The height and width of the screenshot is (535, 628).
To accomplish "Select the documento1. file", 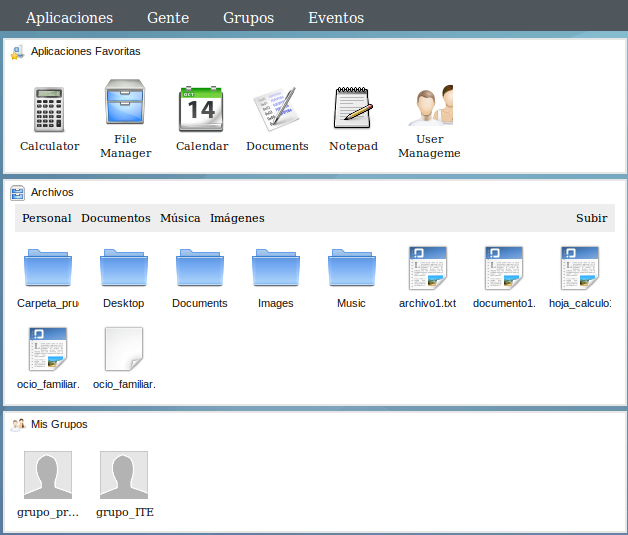I will (504, 268).
